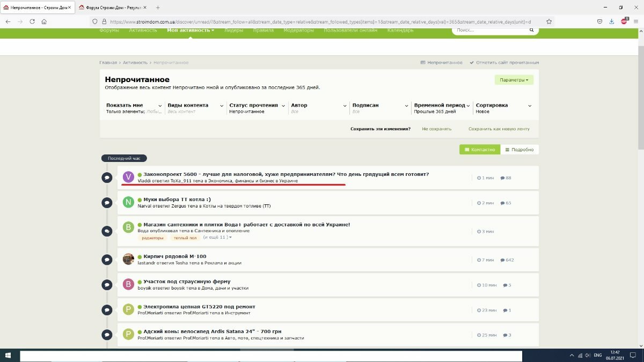Image resolution: width=644 pixels, height=362 pixels.
Task: Mark Электропила цепная read via green dot
Action: coord(140,307)
